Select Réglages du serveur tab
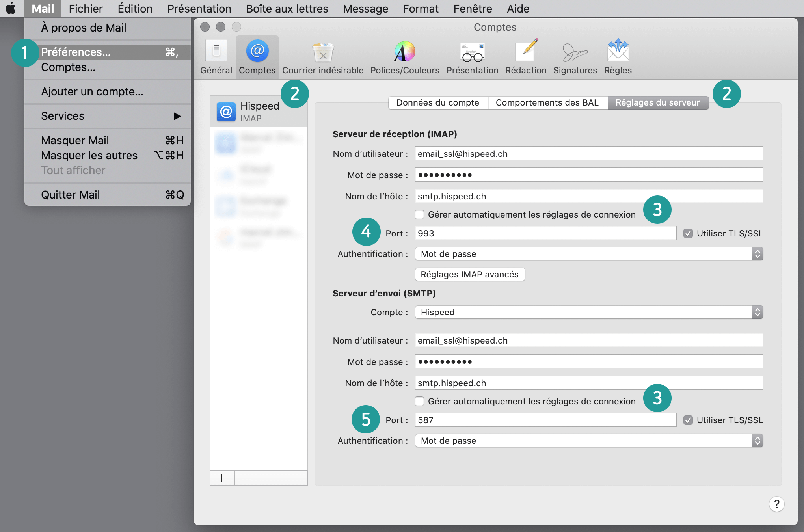Viewport: 804px width, 532px height. (x=658, y=102)
